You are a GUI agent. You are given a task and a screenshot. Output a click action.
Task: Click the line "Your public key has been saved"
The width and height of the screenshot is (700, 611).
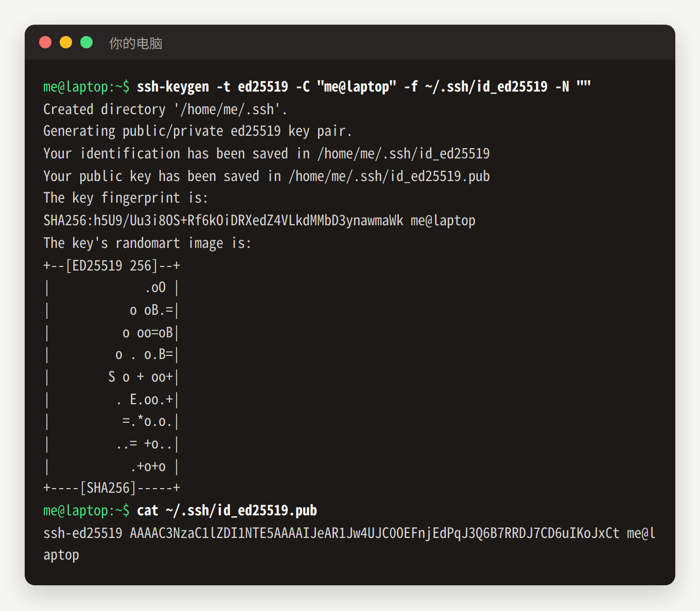[x=267, y=176]
